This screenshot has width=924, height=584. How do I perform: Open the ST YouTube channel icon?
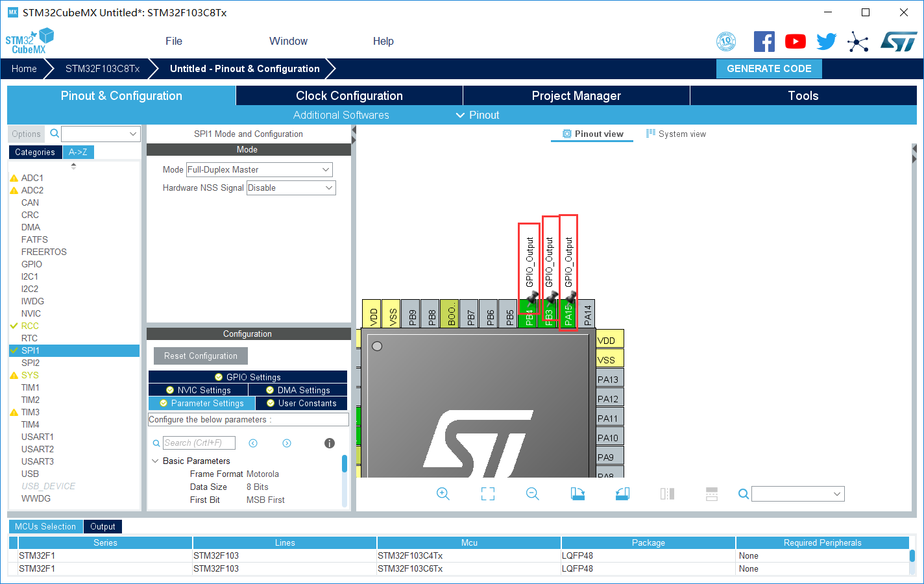pos(796,42)
